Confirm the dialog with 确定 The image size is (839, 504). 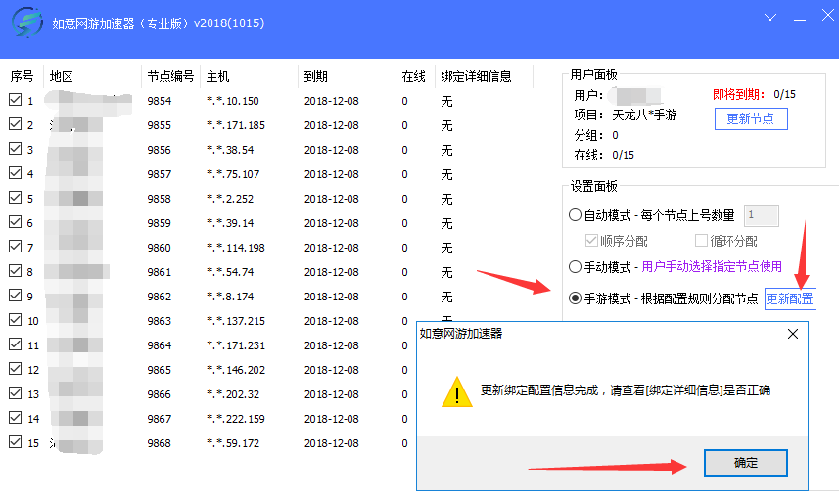pyautogui.click(x=745, y=463)
